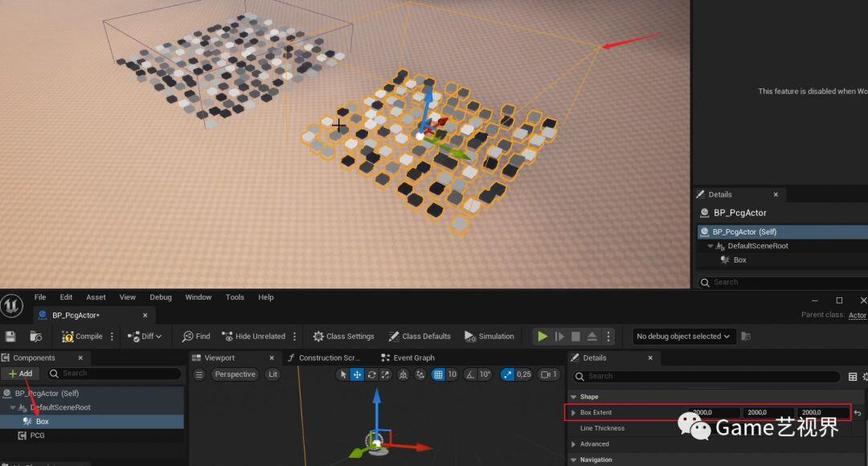Click the Browse to asset icon
Viewport: 868px width, 466px height.
[36, 337]
